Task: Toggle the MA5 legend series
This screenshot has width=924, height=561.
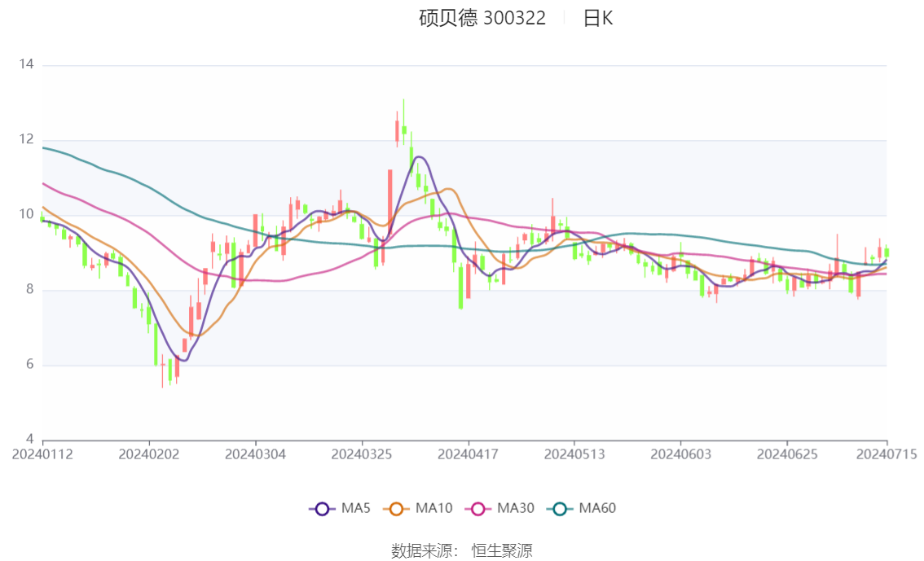Action: point(340,508)
